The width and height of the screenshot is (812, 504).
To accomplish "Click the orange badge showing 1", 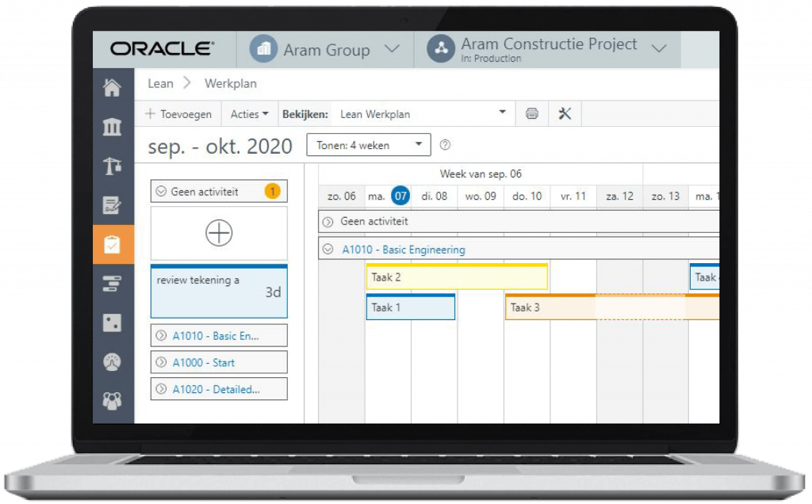I will (x=273, y=192).
